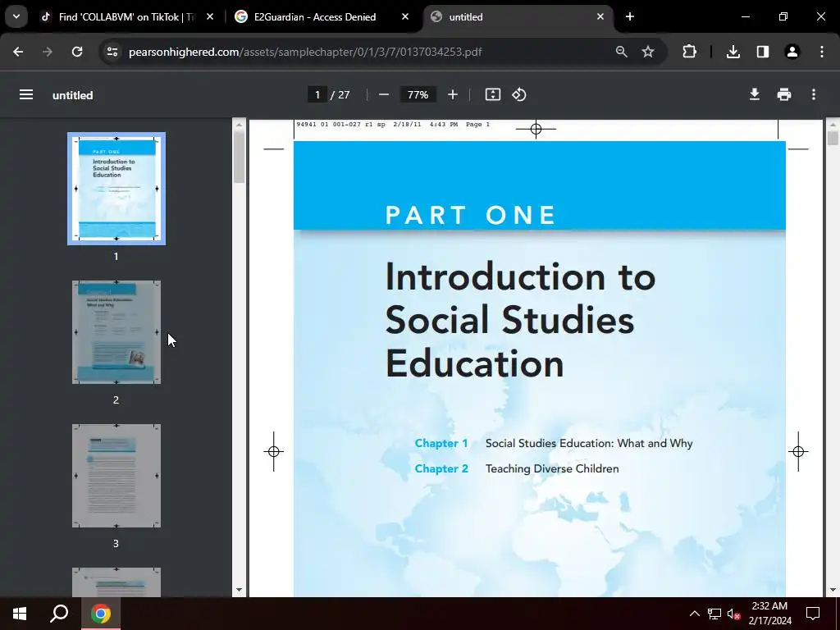This screenshot has height=630, width=840.
Task: Click the 'PART ONE' heading
Action: (x=470, y=216)
